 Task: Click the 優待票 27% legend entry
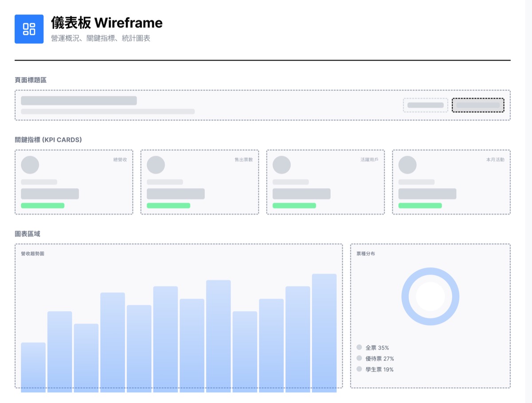tap(376, 359)
